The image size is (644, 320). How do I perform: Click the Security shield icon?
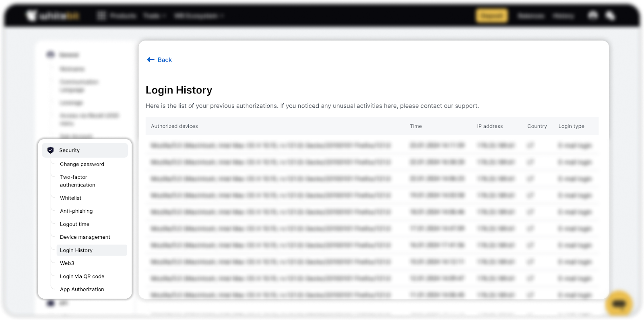[50, 150]
